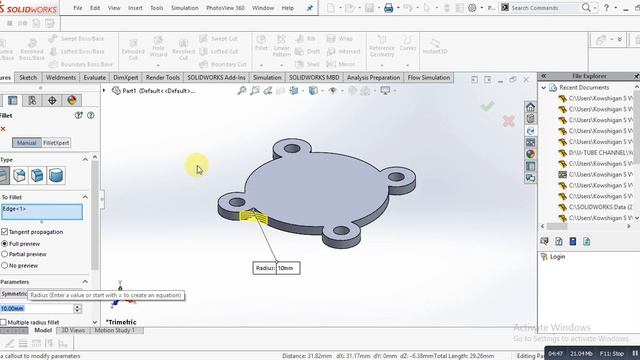This screenshot has height=360, width=640.
Task: Switch to the Flow Simulation tab
Action: point(429,78)
